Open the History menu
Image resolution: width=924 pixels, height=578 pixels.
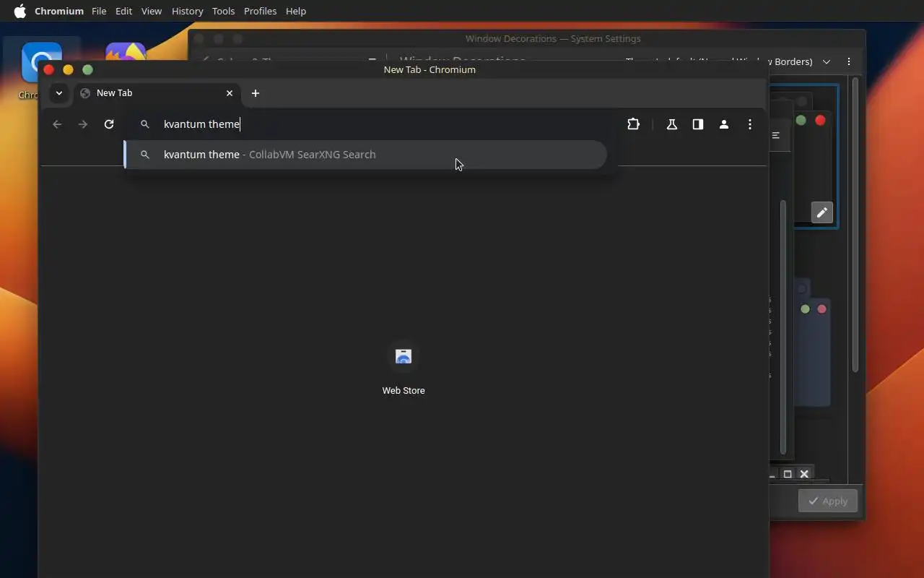(x=188, y=11)
